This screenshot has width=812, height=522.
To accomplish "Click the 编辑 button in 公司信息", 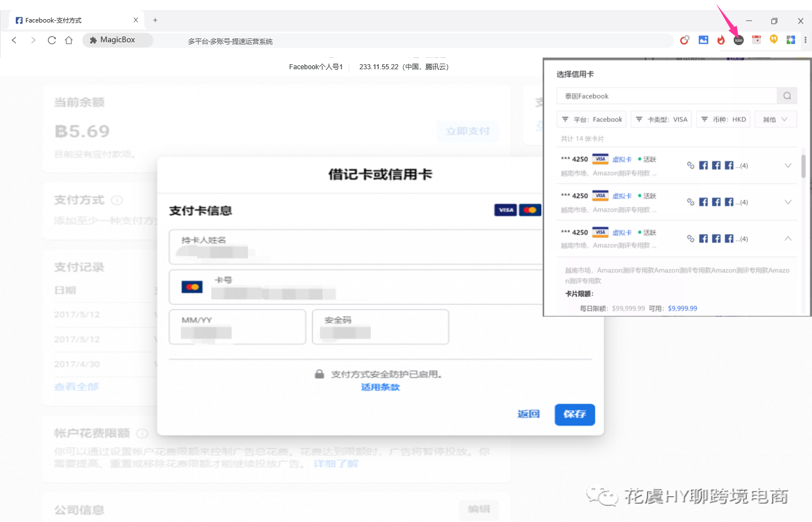I will [479, 509].
